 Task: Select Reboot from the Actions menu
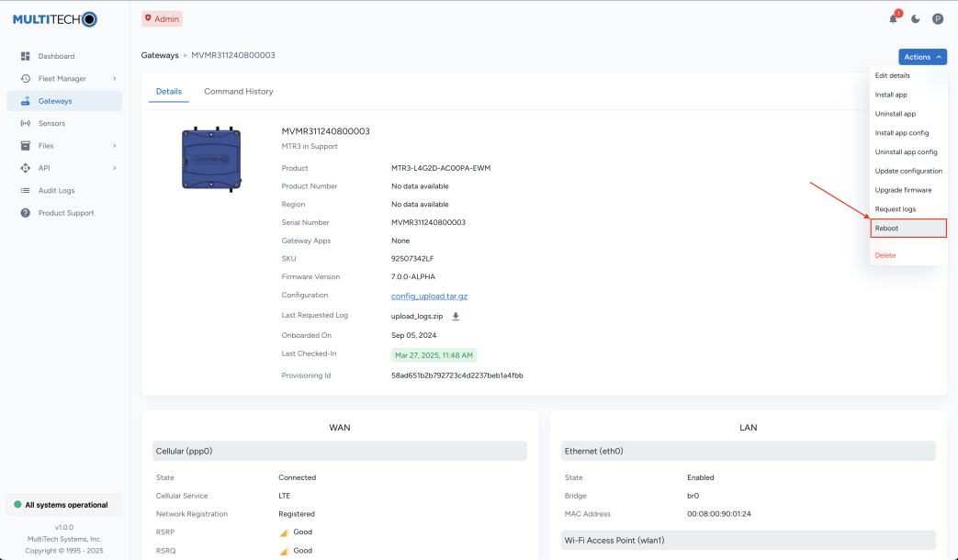point(908,229)
